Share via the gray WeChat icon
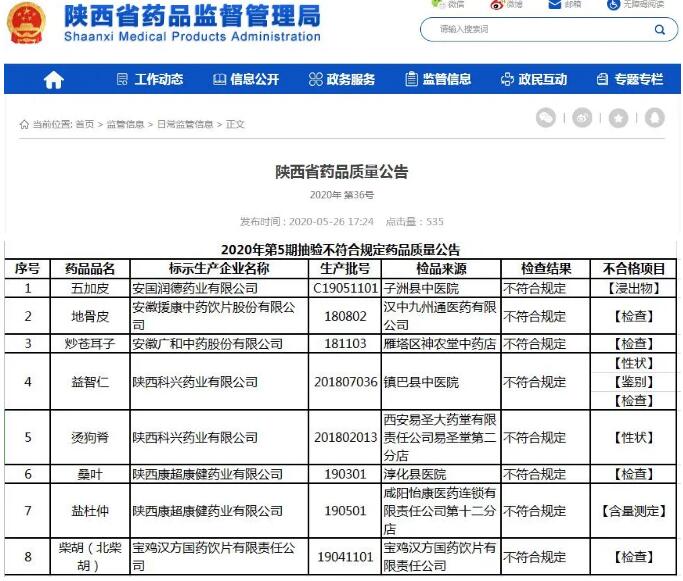The height and width of the screenshot is (581, 683). click(x=545, y=118)
